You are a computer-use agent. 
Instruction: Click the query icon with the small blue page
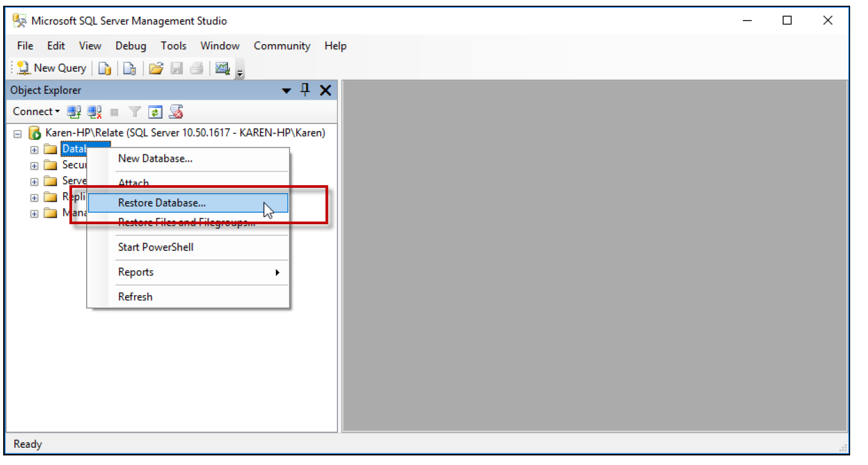point(130,68)
